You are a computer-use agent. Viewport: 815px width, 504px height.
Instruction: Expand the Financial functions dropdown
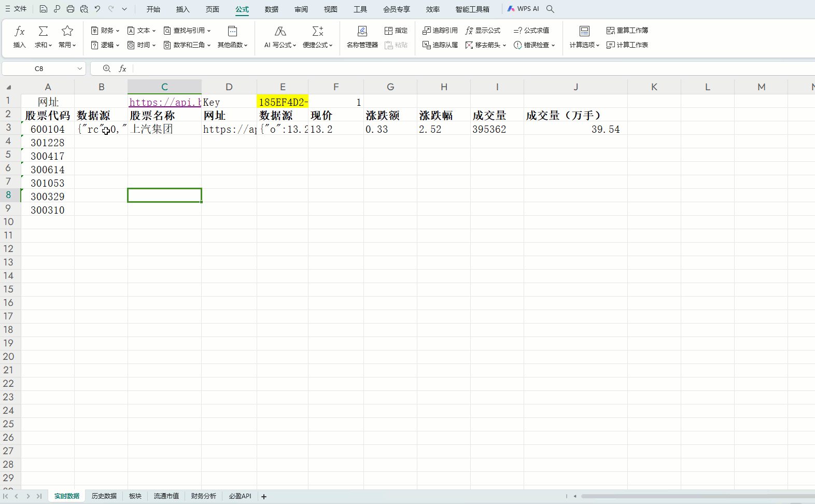[x=105, y=31]
